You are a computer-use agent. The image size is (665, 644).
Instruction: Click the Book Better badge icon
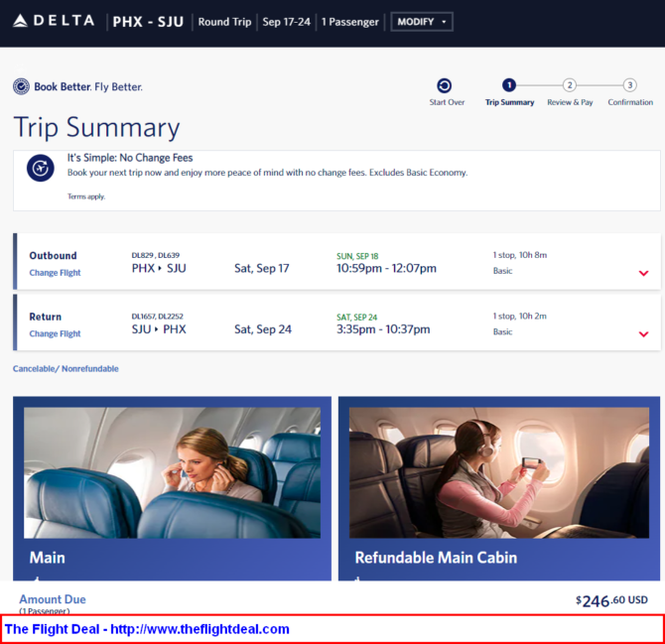[21, 86]
